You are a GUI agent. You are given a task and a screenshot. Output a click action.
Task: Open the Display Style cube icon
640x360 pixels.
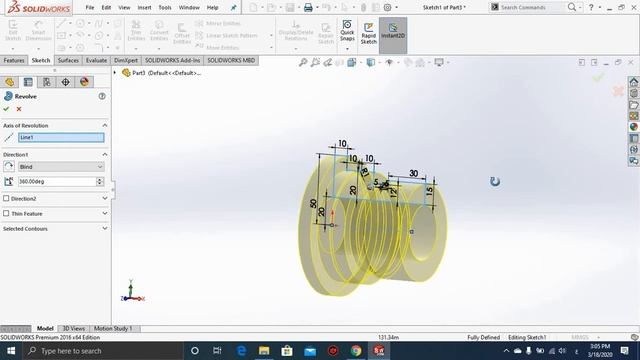(371, 62)
